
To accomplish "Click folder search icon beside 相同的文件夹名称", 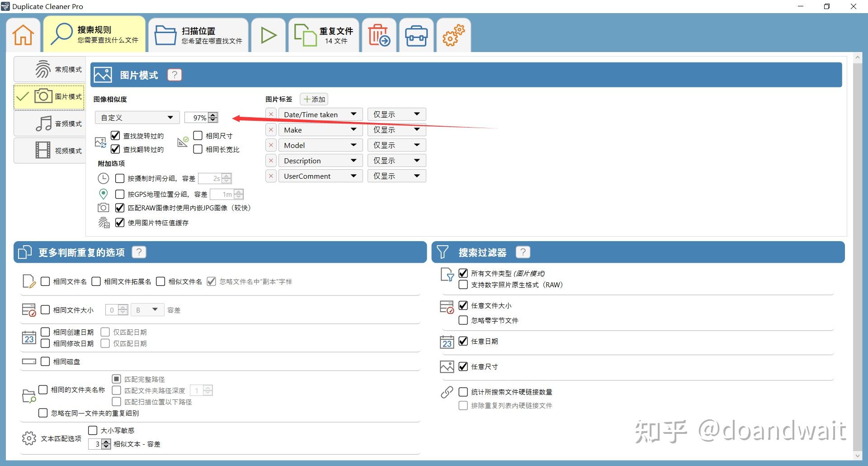I will 29,396.
